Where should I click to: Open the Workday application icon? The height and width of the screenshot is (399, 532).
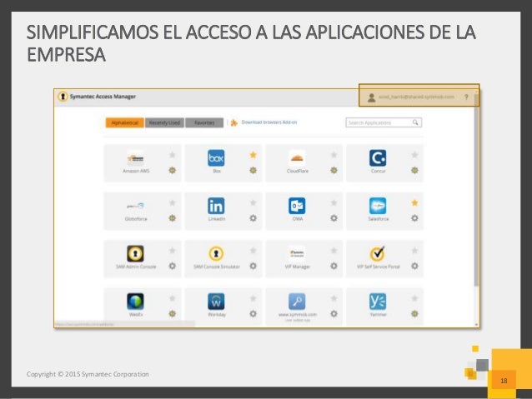216,302
